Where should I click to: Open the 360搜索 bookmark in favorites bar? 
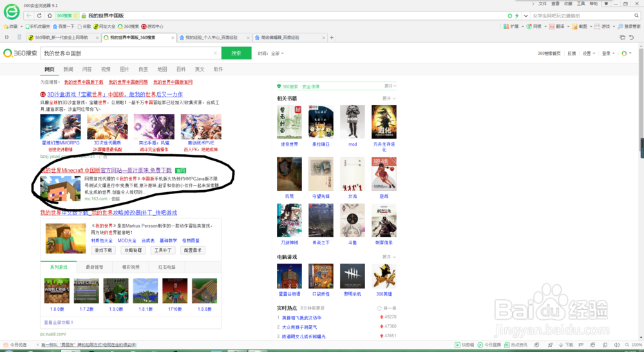pos(129,26)
